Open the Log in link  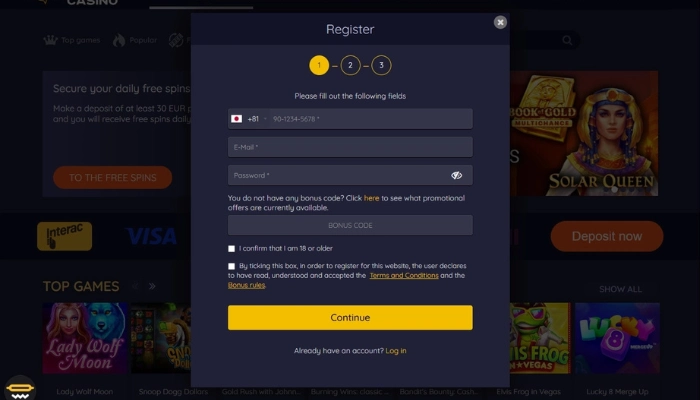[x=396, y=351]
